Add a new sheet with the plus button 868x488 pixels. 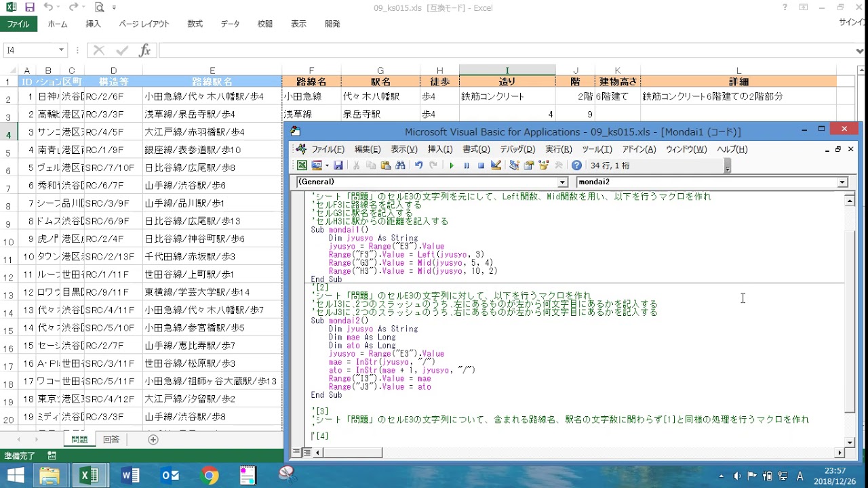[x=153, y=439]
